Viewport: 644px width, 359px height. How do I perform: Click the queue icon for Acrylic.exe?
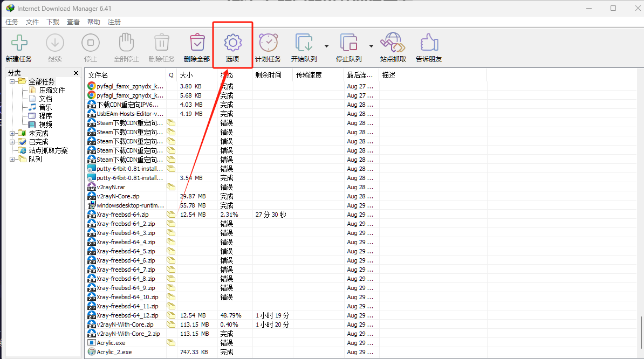(x=171, y=343)
